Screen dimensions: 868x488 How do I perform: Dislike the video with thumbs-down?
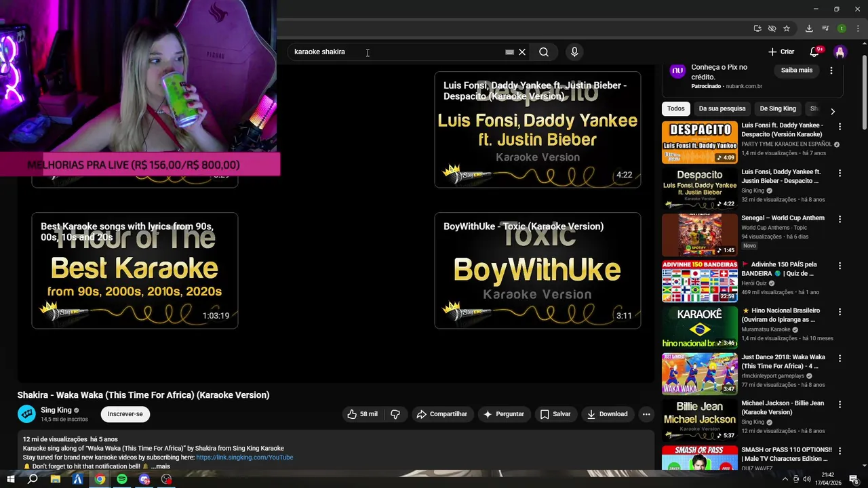(395, 414)
